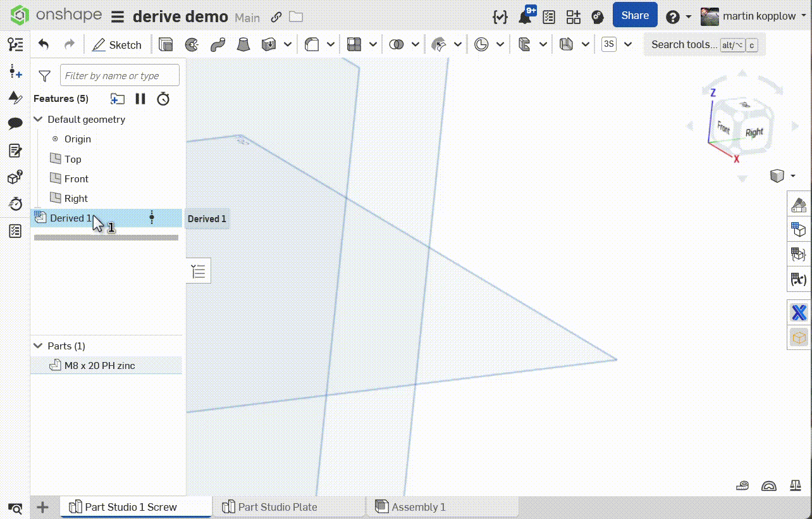
Task: Open Derived 1 three-dot menu
Action: coord(152,218)
